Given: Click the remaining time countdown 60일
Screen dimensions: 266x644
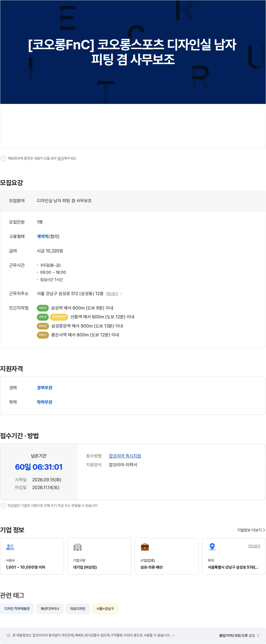Looking at the screenshot, I should 39,467.
